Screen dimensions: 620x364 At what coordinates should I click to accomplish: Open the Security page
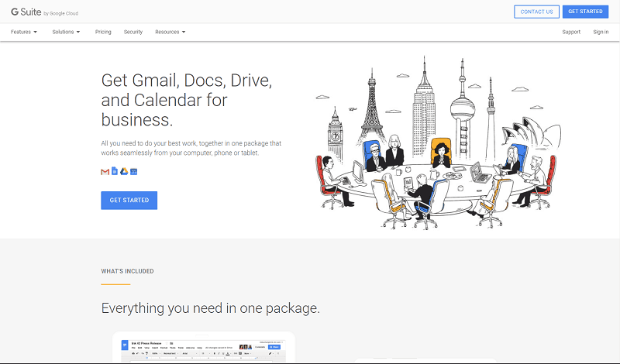point(133,32)
